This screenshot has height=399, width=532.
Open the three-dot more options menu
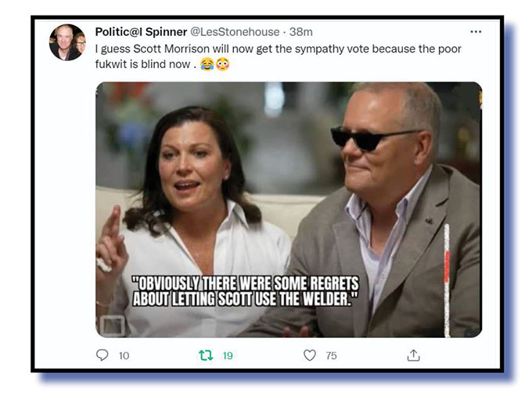(x=476, y=32)
